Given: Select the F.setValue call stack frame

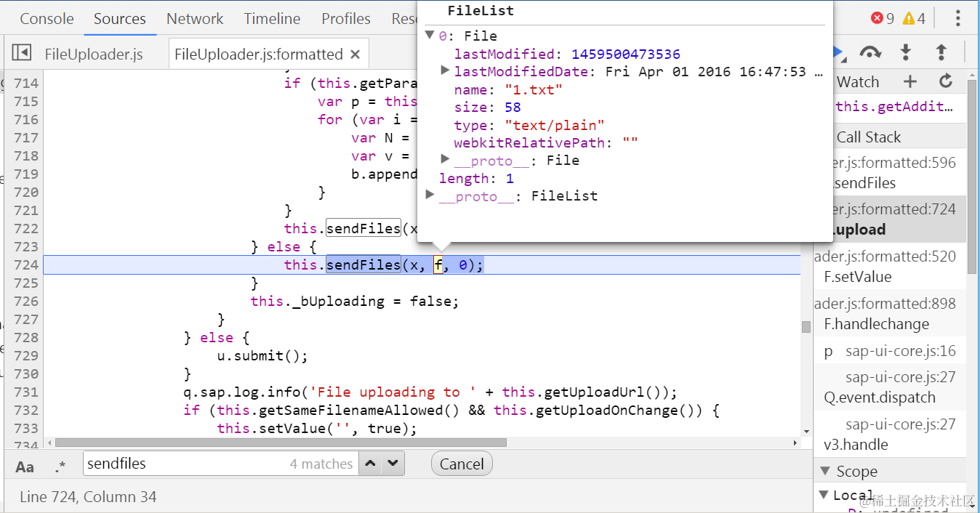Looking at the screenshot, I should tap(890, 267).
